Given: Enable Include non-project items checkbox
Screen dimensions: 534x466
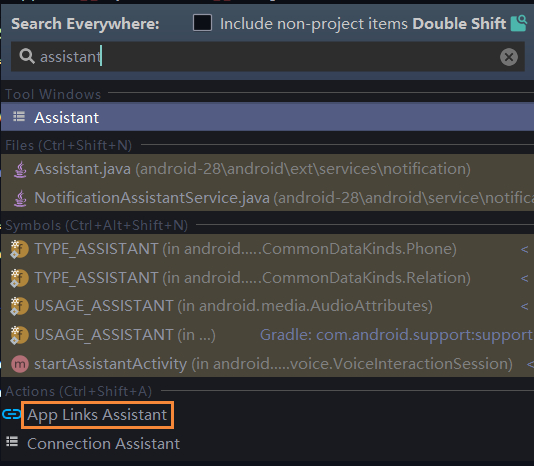Looking at the screenshot, I should (202, 23).
